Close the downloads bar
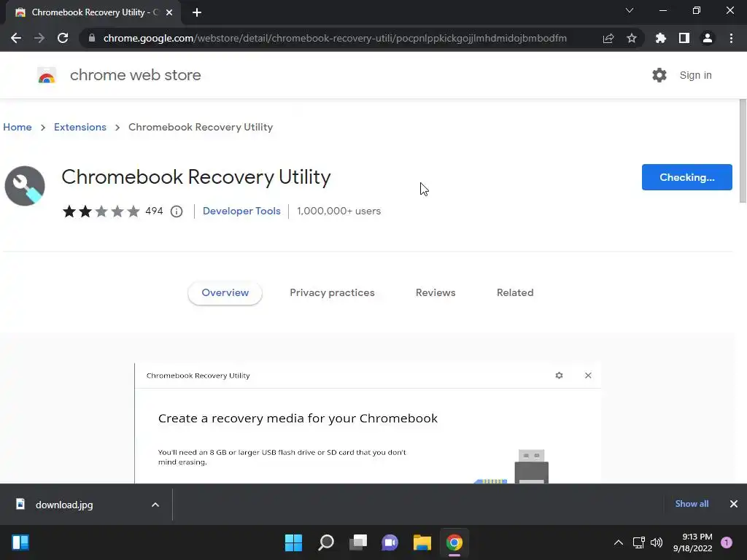The image size is (747, 560). [734, 504]
